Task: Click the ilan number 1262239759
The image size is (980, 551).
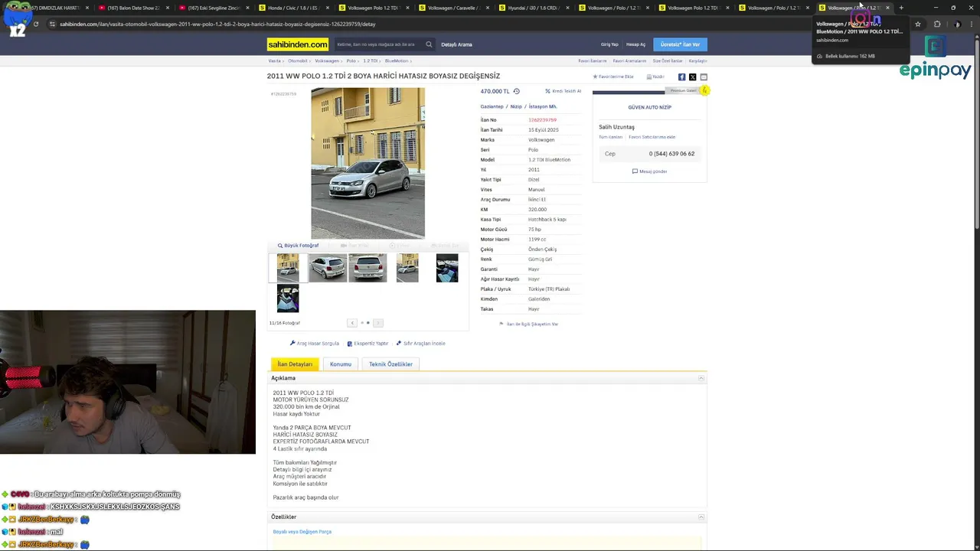Action: point(542,120)
